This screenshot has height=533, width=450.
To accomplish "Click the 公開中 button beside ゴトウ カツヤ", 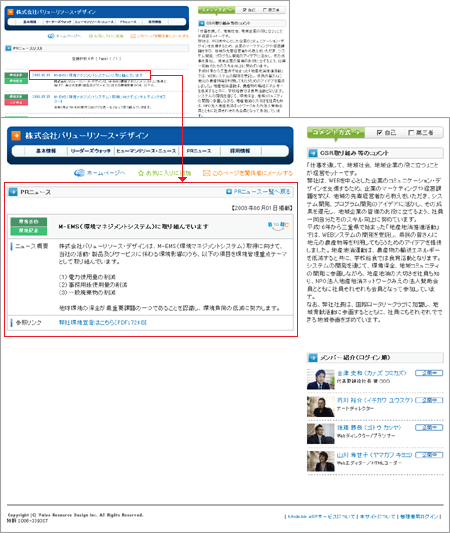I will point(429,428).
